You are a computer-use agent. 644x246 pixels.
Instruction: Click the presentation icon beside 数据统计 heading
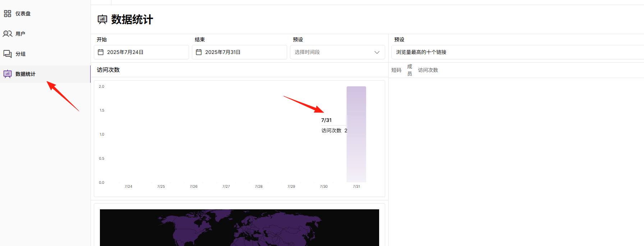coord(102,19)
